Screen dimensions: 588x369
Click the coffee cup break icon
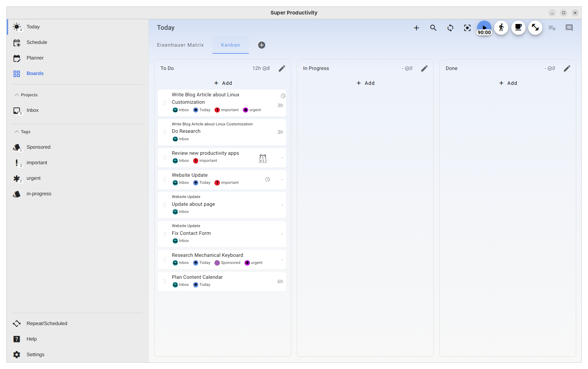[x=518, y=28]
